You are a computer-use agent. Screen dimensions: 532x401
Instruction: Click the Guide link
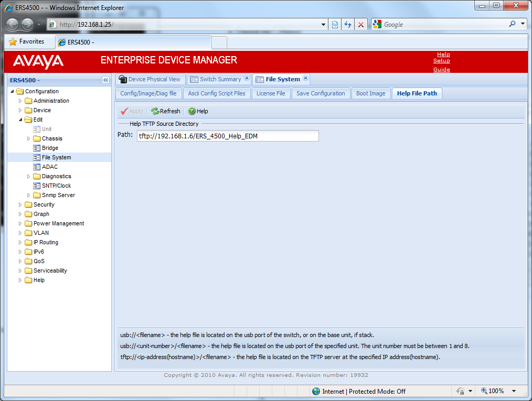click(442, 69)
